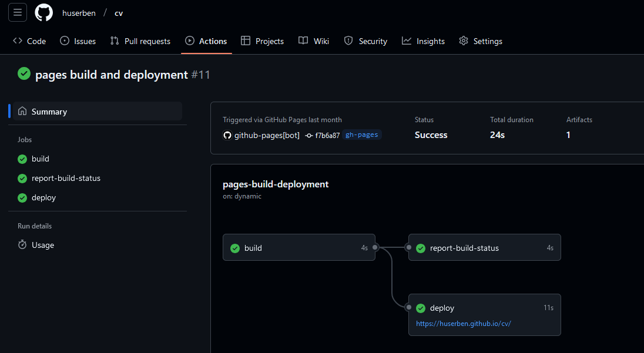Click the 11s duration on deploy node
This screenshot has height=353, width=644.
[x=548, y=308]
